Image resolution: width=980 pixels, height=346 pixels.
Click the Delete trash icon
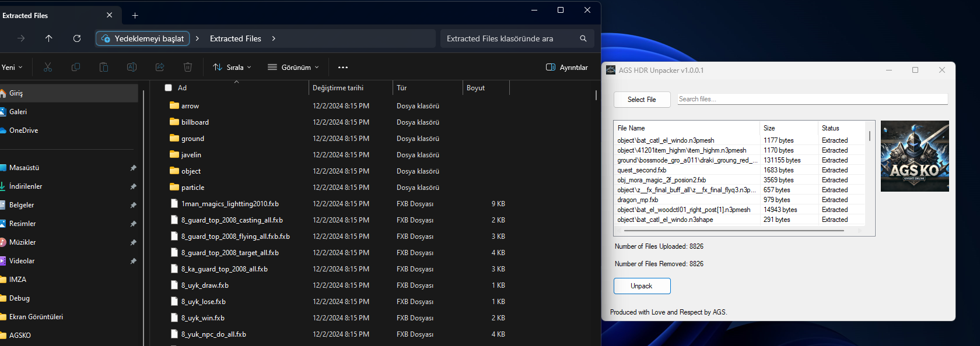[188, 68]
